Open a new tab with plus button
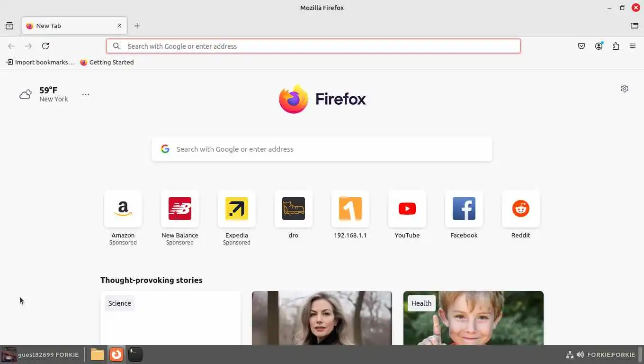The width and height of the screenshot is (644, 364). click(137, 26)
